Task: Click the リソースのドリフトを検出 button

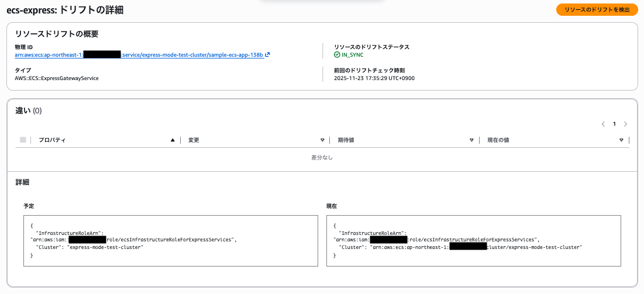Action: 597,10
